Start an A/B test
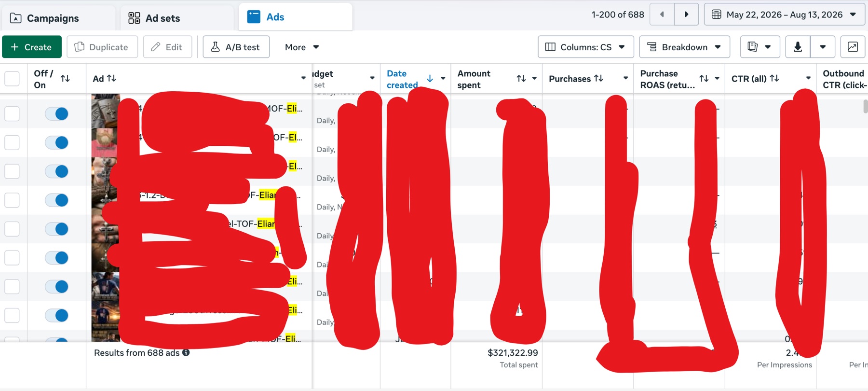This screenshot has height=391, width=868. (x=236, y=47)
